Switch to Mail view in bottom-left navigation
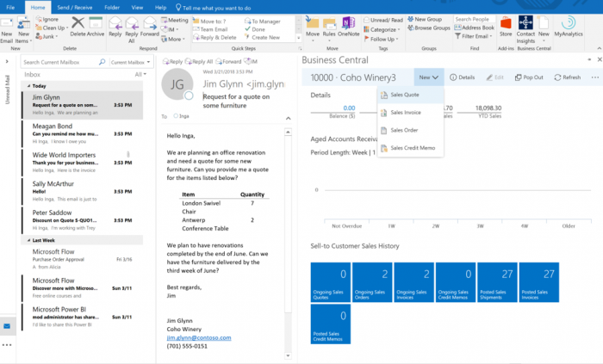Viewport: 603px width, 364px height. pos(7,326)
